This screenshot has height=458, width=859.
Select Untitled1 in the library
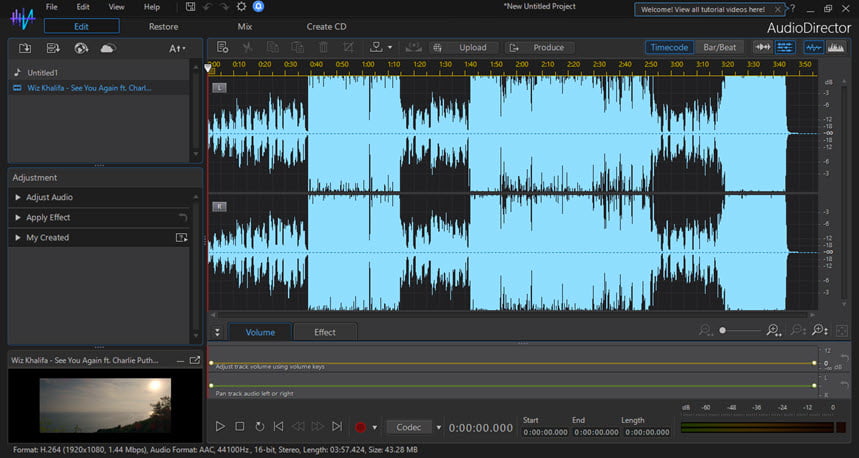pos(100,72)
